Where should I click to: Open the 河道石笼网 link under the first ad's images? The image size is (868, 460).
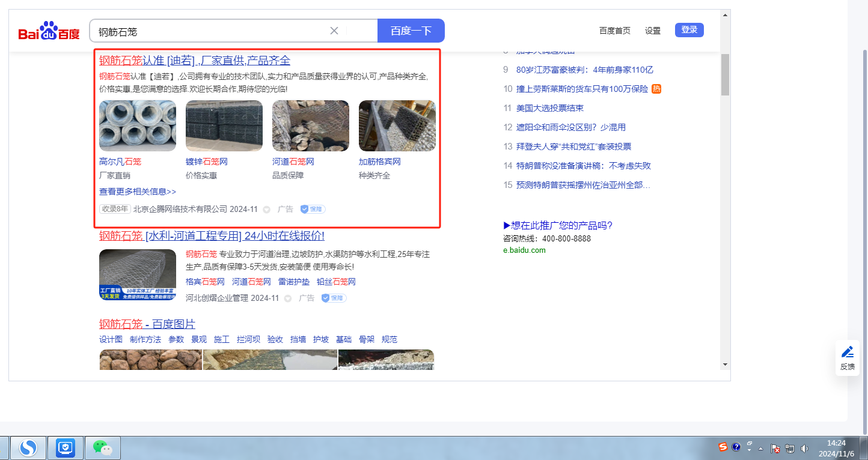293,162
